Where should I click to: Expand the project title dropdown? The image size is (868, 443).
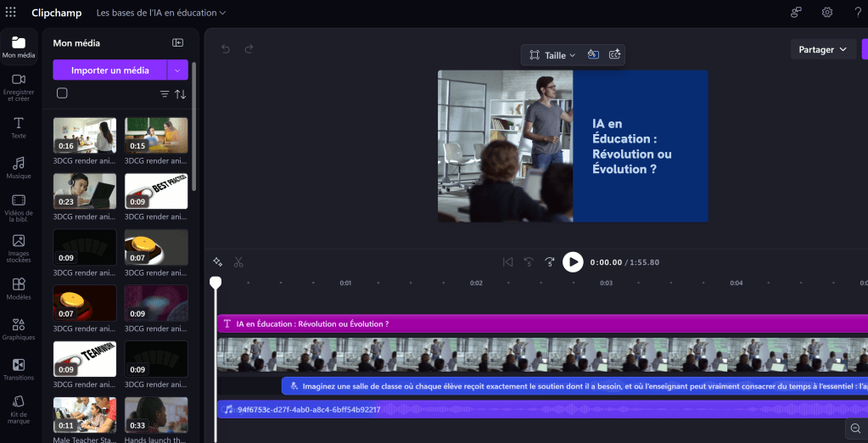161,13
